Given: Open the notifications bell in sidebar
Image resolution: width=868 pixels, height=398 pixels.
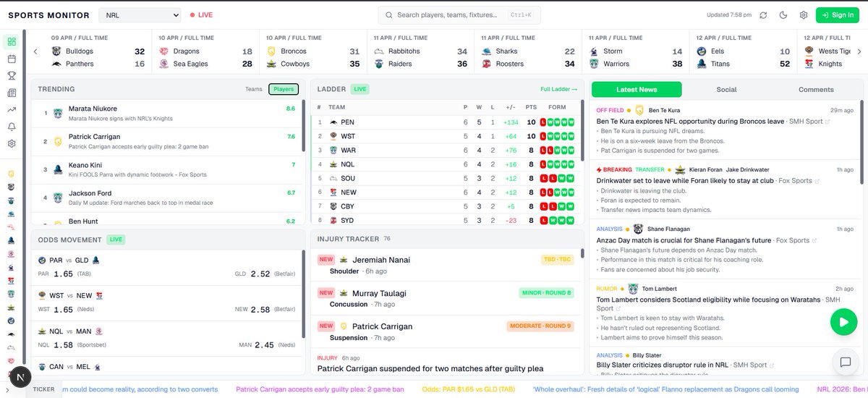Looking at the screenshot, I should pyautogui.click(x=11, y=127).
